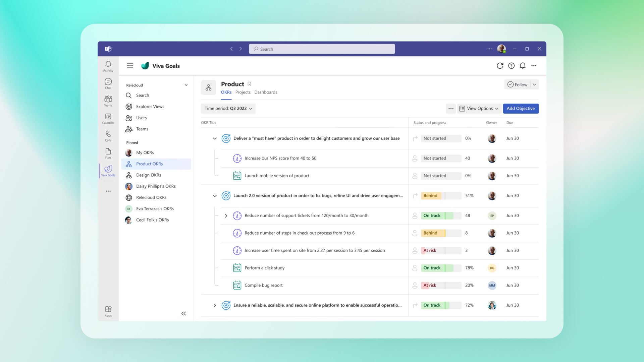Open the Activity bell in Teams rail
Viewport: 644px width, 362px height.
108,66
